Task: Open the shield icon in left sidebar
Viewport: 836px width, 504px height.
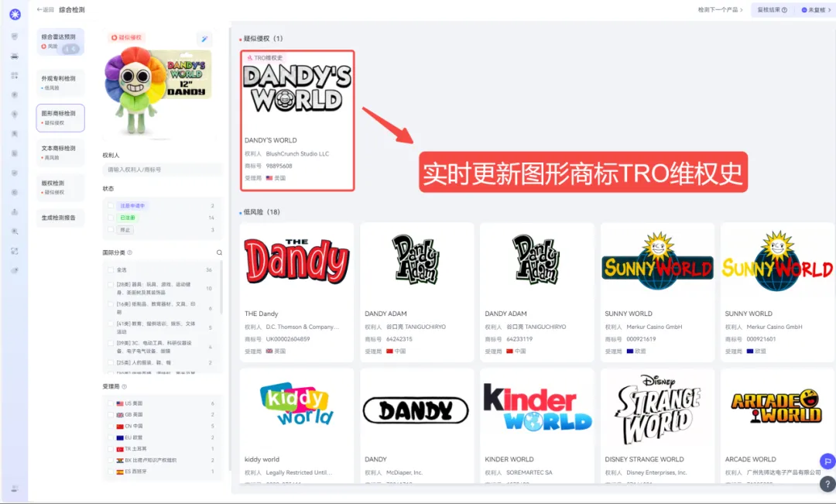Action: click(15, 36)
